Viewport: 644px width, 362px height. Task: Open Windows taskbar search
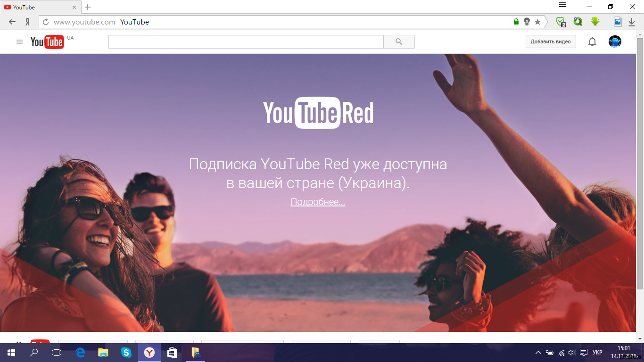click(34, 352)
